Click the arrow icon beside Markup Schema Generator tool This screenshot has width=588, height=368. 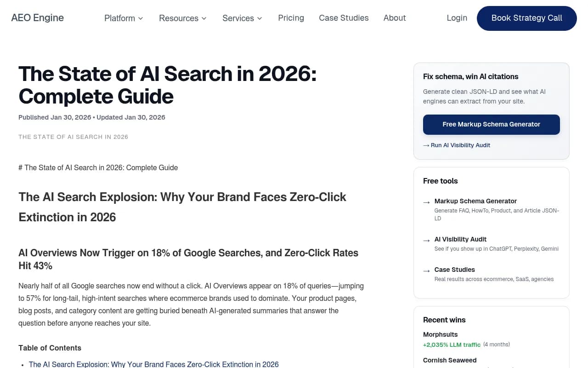pyautogui.click(x=427, y=201)
